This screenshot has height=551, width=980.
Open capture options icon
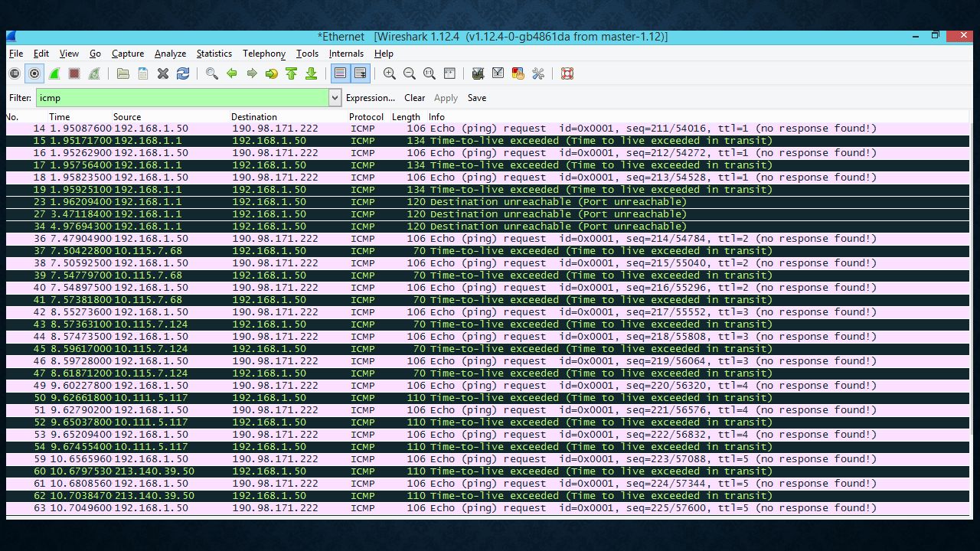coord(34,73)
